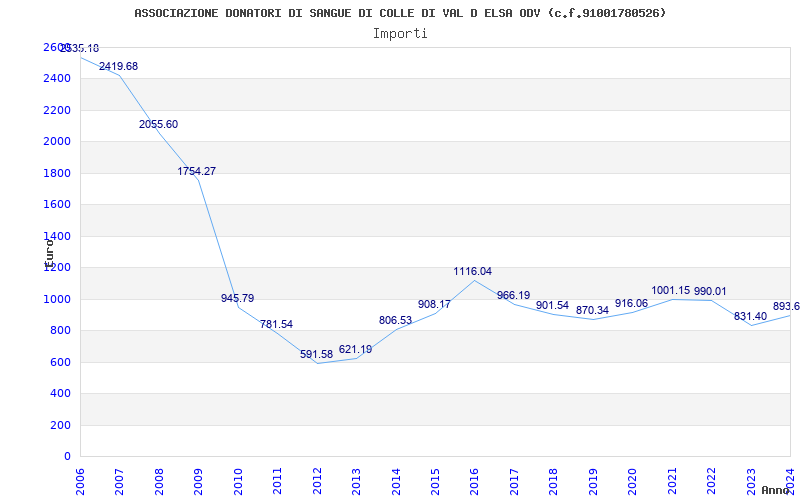Click the 2419.68 data label for 2007
Image resolution: width=800 pixels, height=500 pixels.
click(118, 66)
